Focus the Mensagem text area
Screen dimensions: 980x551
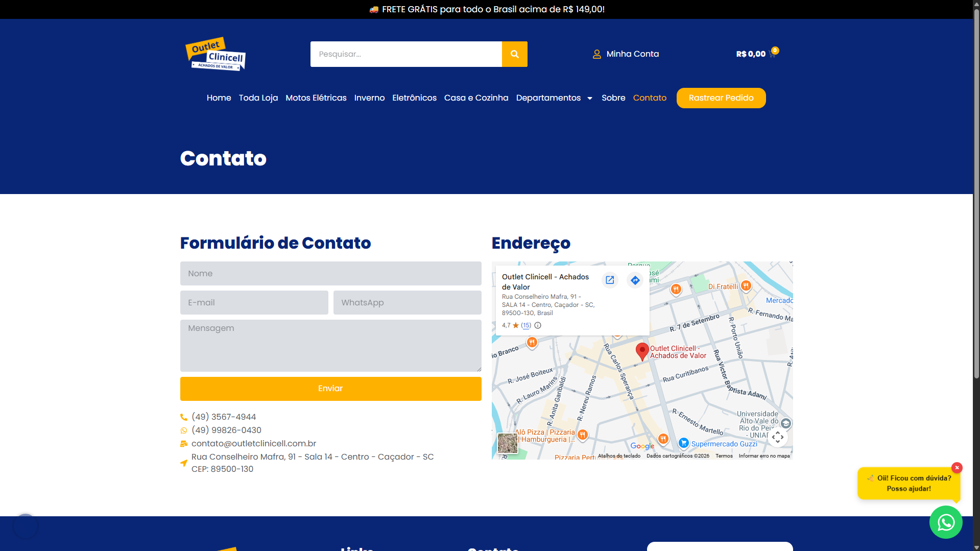tap(330, 346)
